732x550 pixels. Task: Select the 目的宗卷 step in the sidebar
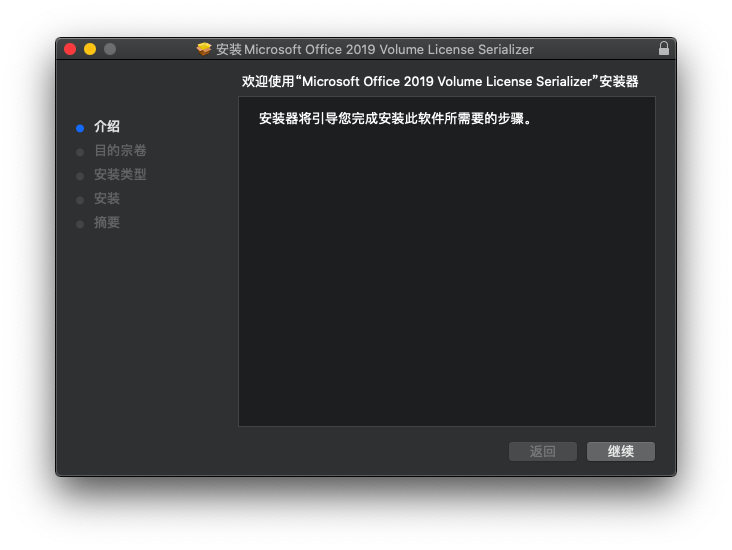point(120,151)
